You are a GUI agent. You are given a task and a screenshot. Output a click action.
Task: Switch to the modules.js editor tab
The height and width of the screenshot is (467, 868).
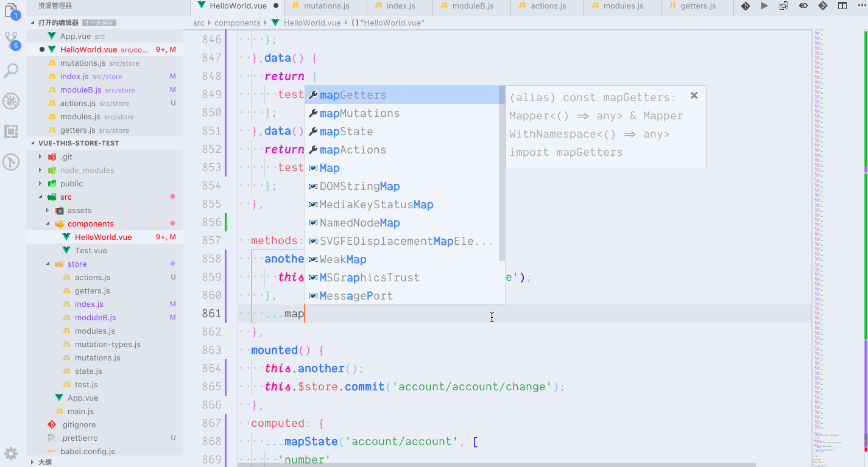[x=622, y=6]
